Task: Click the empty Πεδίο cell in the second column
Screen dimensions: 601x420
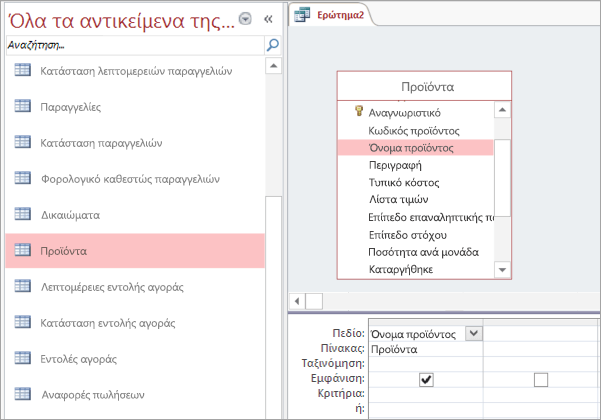Action: 540,334
